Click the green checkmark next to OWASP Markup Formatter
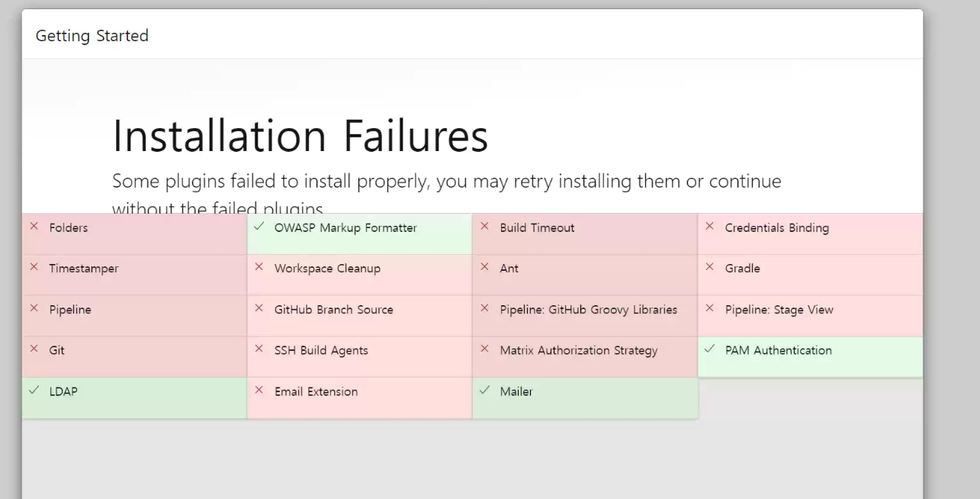Image resolution: width=980 pixels, height=499 pixels. point(259,227)
